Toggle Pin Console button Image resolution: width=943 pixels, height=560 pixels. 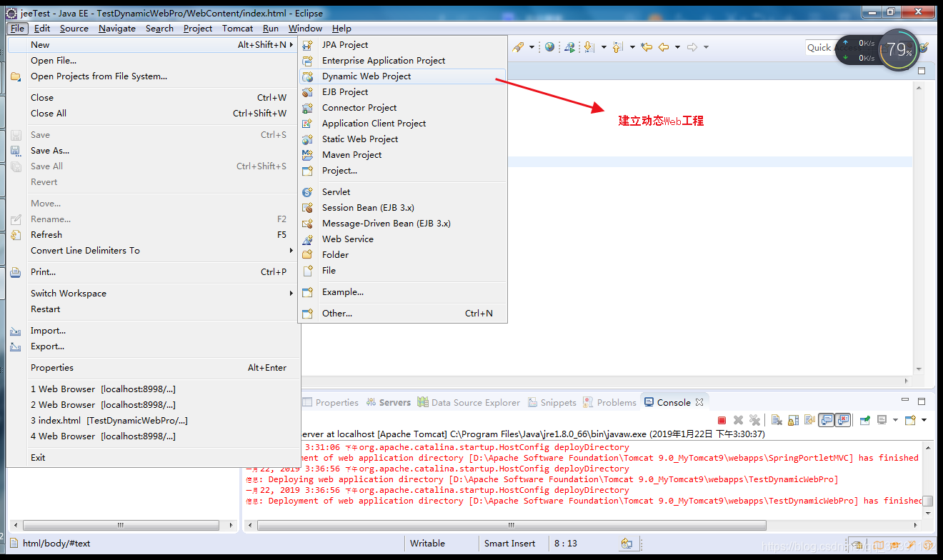pyautogui.click(x=864, y=420)
